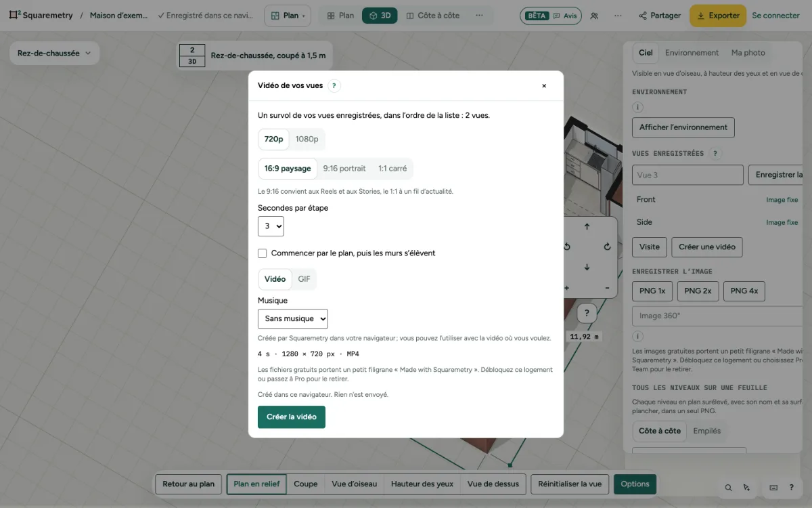
Task: Open the Secondes par étape dropdown
Action: click(x=271, y=226)
